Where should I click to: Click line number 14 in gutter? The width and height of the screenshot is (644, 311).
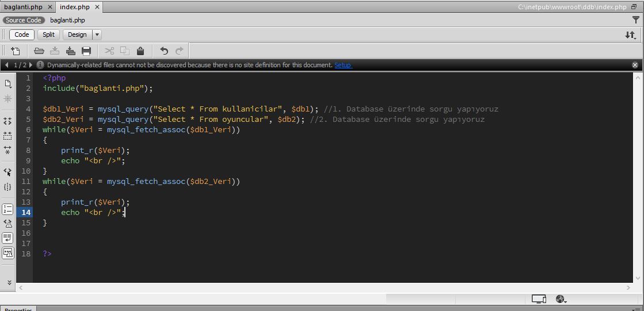(x=26, y=212)
